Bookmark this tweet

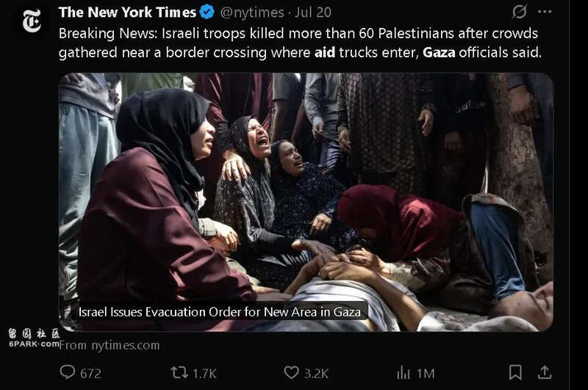click(515, 372)
